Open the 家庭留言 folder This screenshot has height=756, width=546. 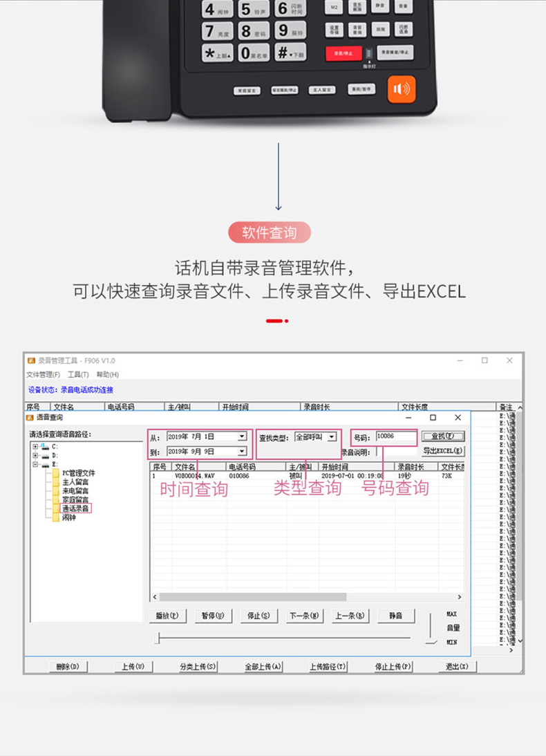click(75, 499)
